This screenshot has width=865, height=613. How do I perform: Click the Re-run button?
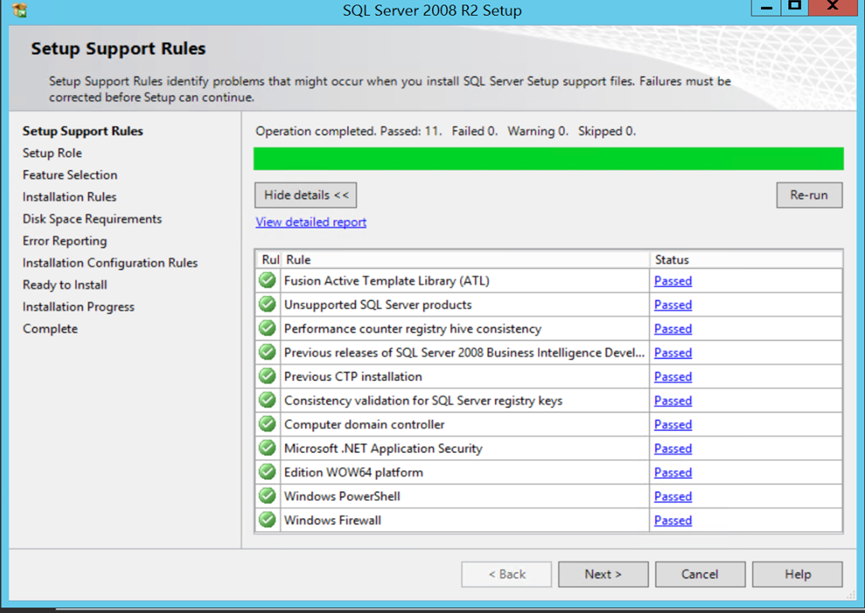809,195
